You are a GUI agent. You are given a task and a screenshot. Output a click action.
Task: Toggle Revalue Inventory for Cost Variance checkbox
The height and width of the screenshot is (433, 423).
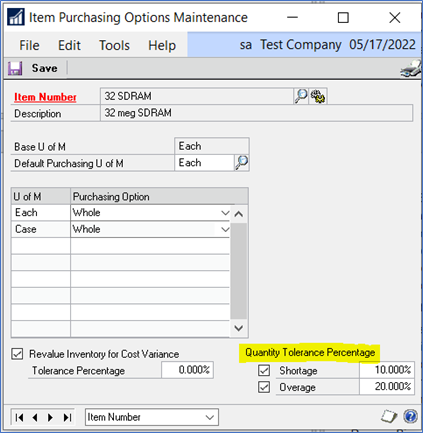pyautogui.click(x=17, y=354)
